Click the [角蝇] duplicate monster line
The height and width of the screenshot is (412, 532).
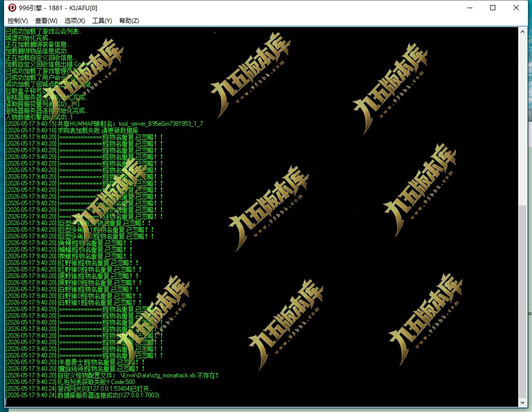[69, 243]
